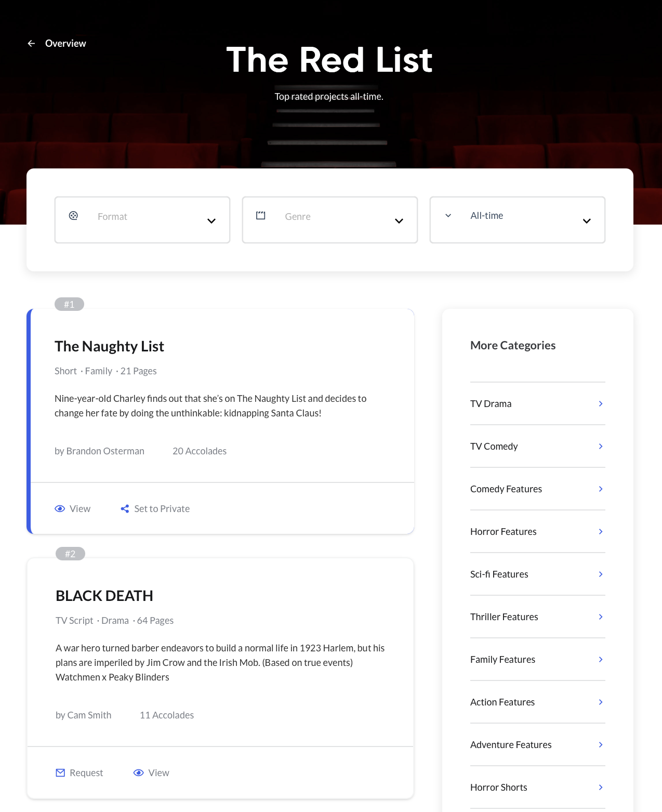
Task: Click the arrow next to Sci-fi Features
Action: 601,574
